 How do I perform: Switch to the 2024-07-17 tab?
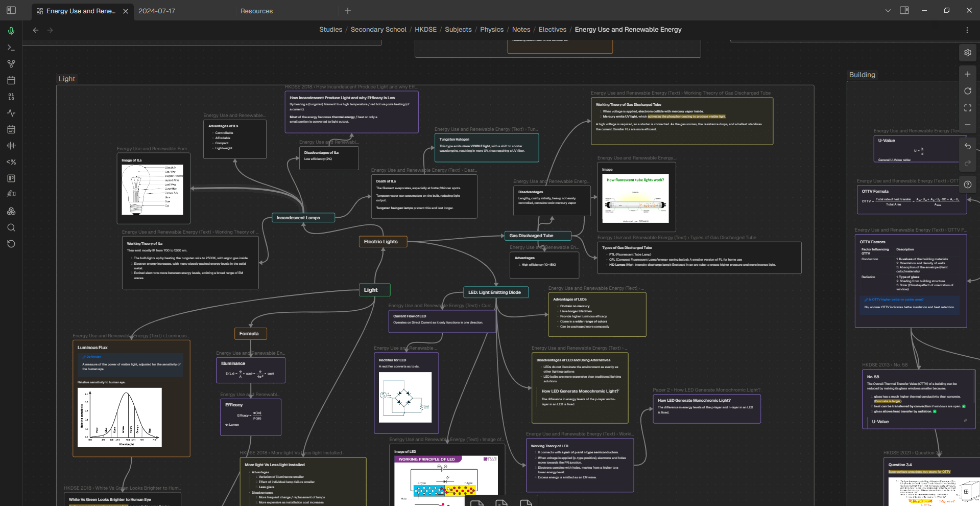157,11
